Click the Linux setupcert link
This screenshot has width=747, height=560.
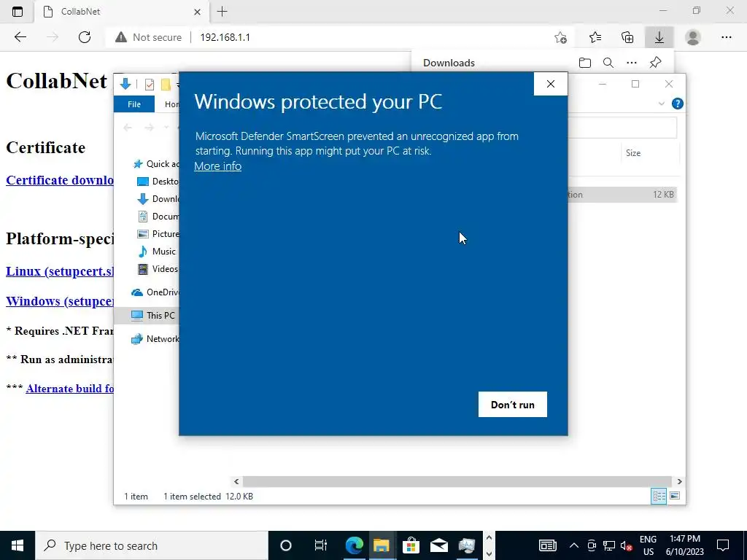tap(60, 271)
